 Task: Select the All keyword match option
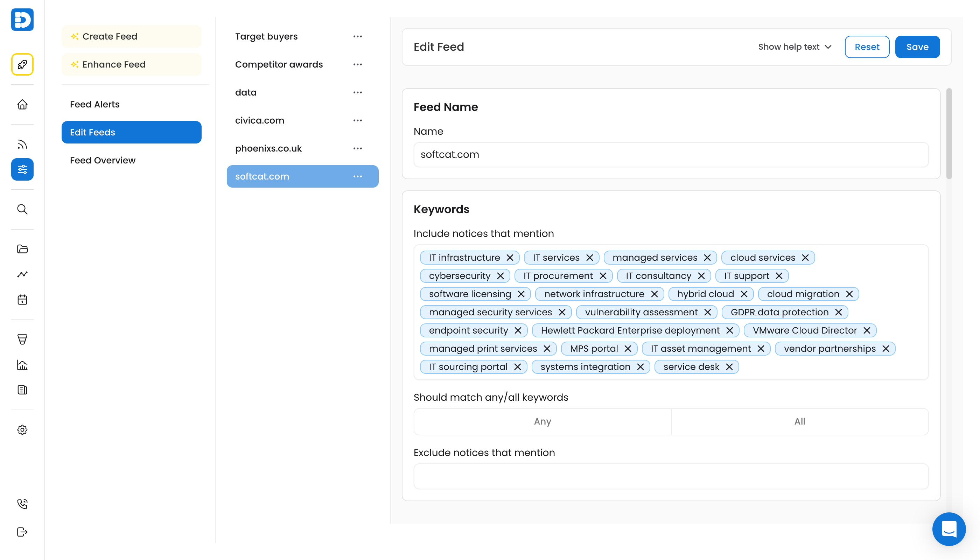pos(800,421)
